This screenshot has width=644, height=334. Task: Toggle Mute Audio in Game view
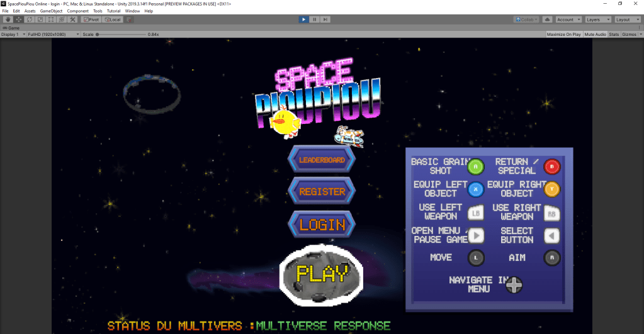(595, 34)
